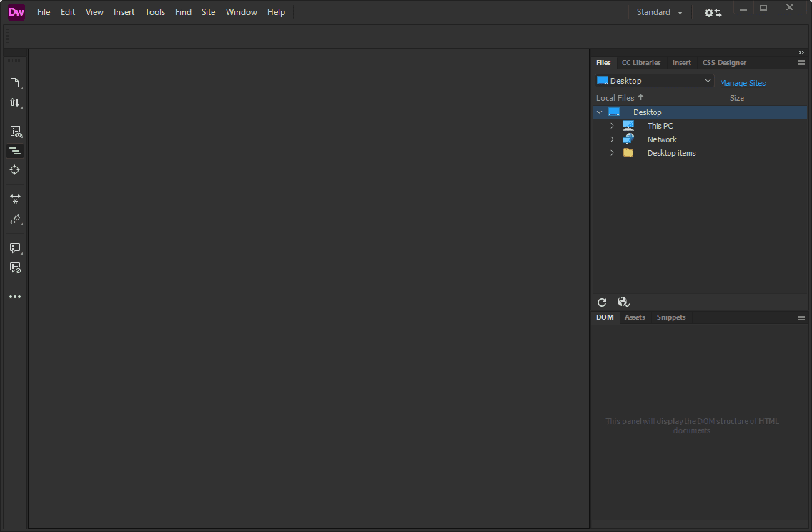Switch to the Assets tab
The height and width of the screenshot is (532, 812).
635,317
